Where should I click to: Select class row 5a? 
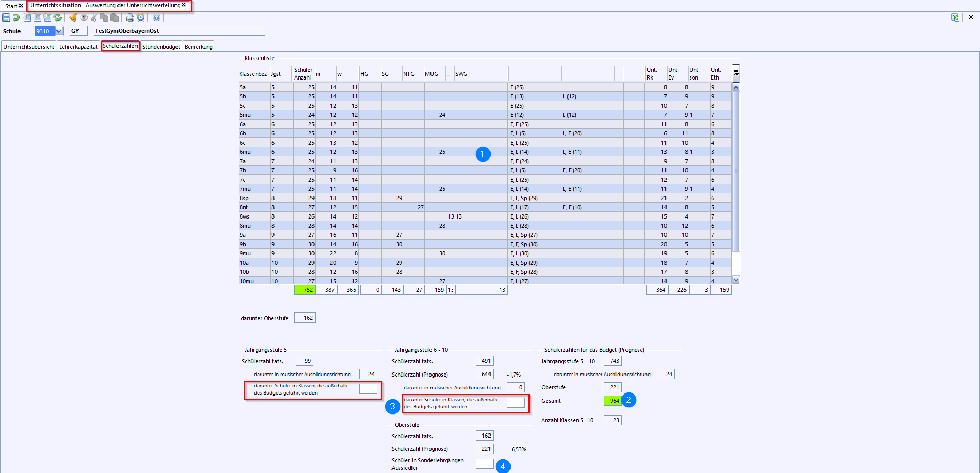pos(485,87)
